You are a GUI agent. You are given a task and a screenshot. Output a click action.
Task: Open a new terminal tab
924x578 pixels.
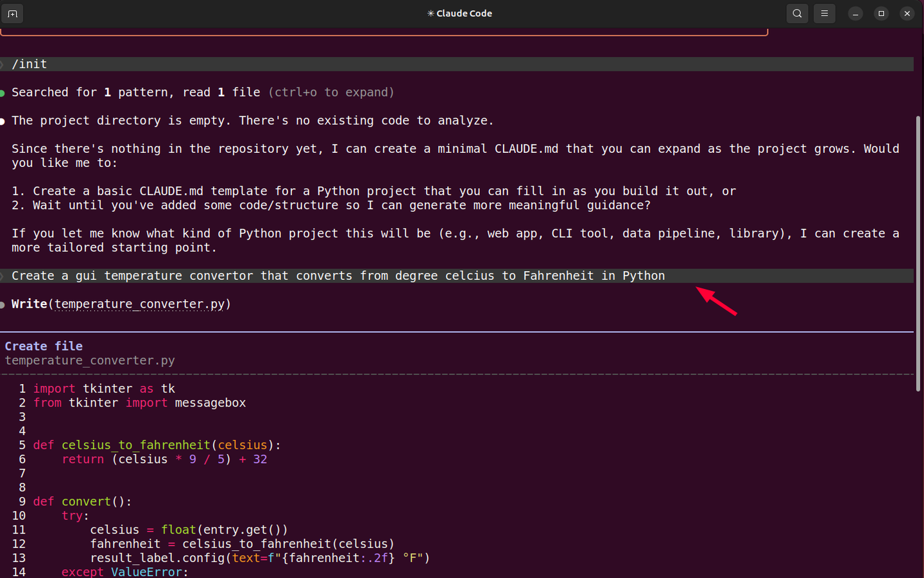coord(12,13)
